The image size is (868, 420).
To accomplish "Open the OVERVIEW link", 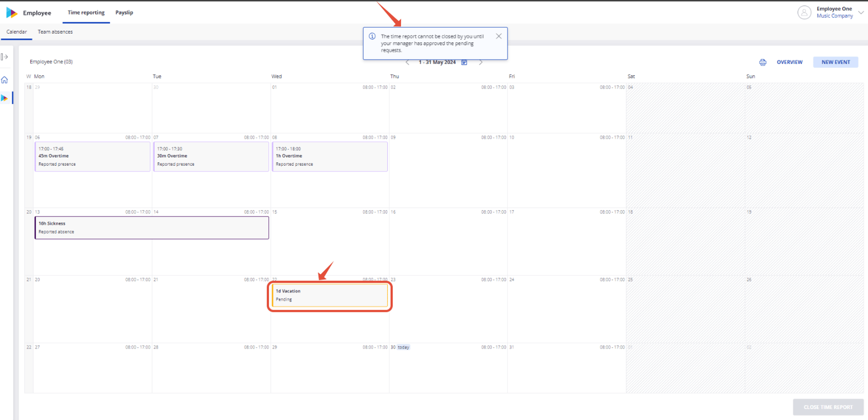I will coord(789,62).
